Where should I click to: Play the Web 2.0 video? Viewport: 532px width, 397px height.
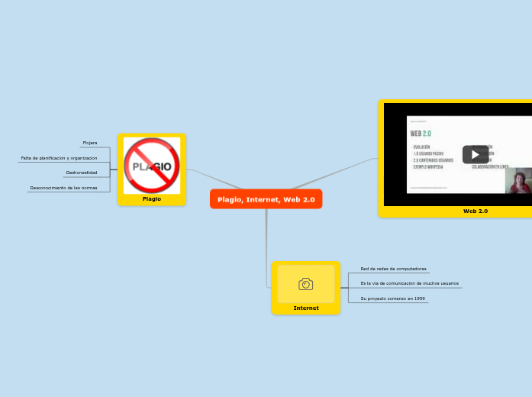(x=475, y=154)
